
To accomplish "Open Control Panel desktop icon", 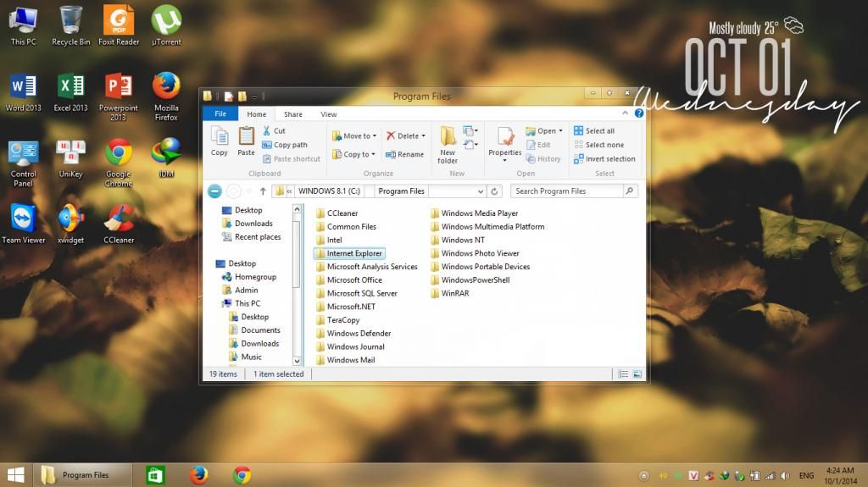I will [x=23, y=163].
